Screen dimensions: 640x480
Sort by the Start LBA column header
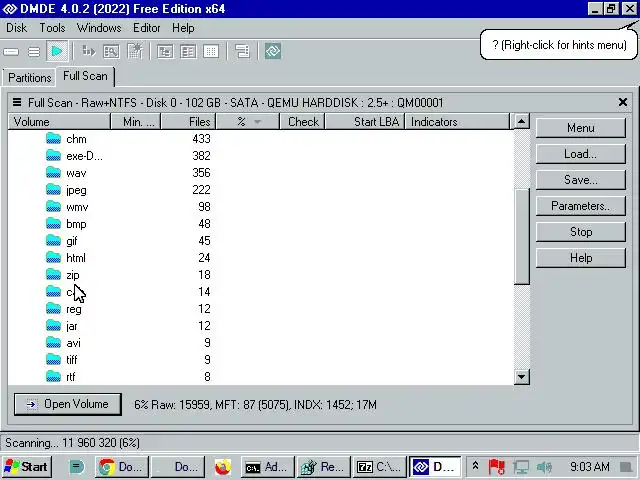(x=365, y=122)
